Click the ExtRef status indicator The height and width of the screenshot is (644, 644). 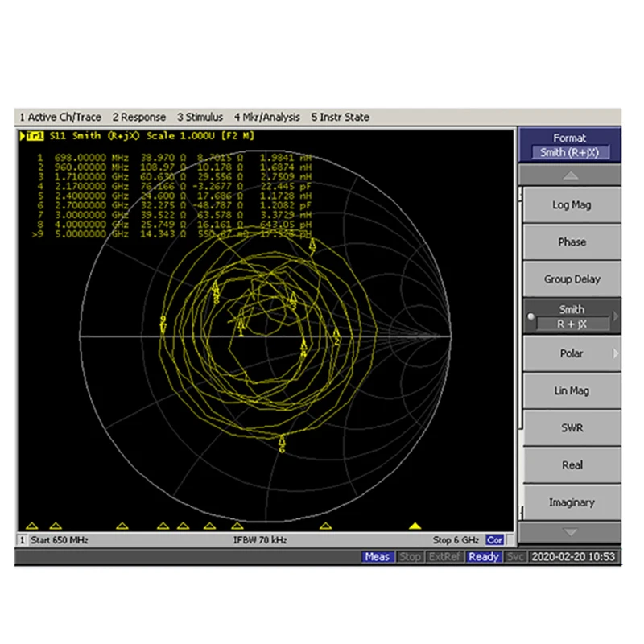444,557
